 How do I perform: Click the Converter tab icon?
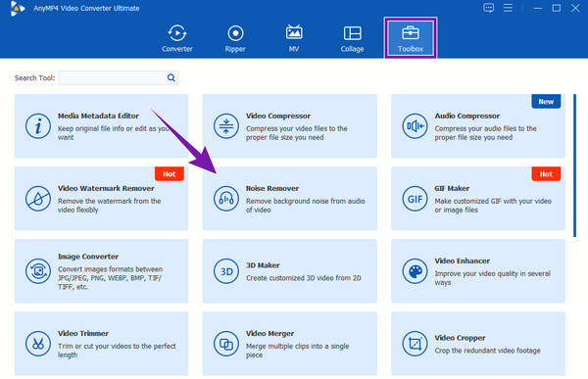point(177,33)
